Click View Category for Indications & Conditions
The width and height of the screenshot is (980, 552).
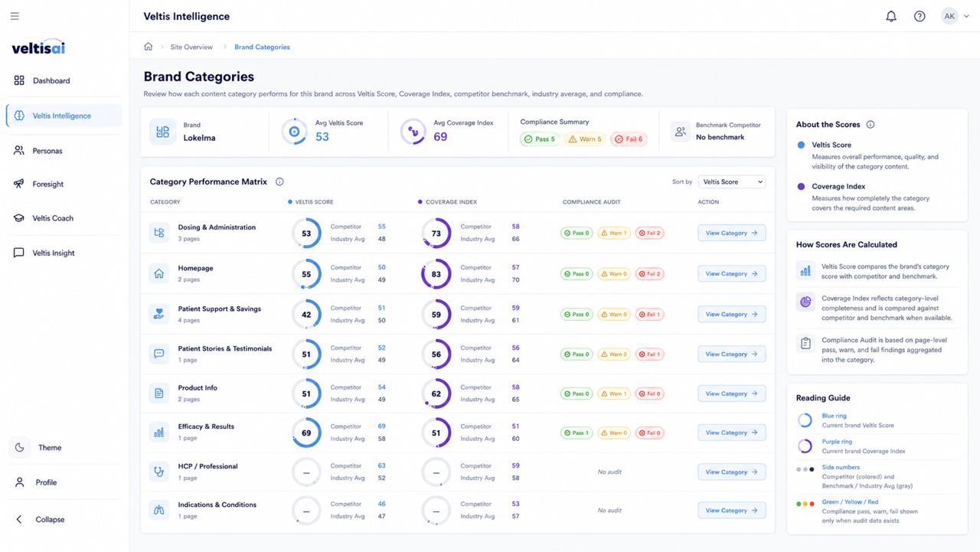click(x=731, y=510)
